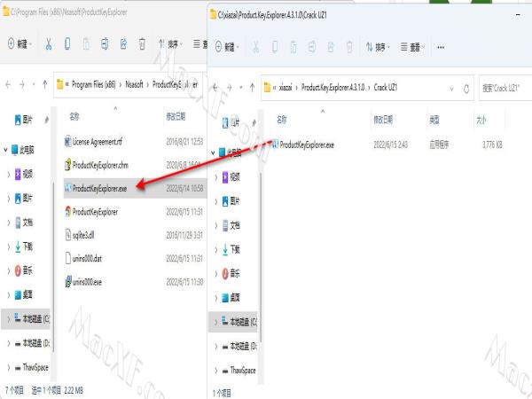
Task: Sort by date modified in Crack UZ1 window
Action: [383, 120]
